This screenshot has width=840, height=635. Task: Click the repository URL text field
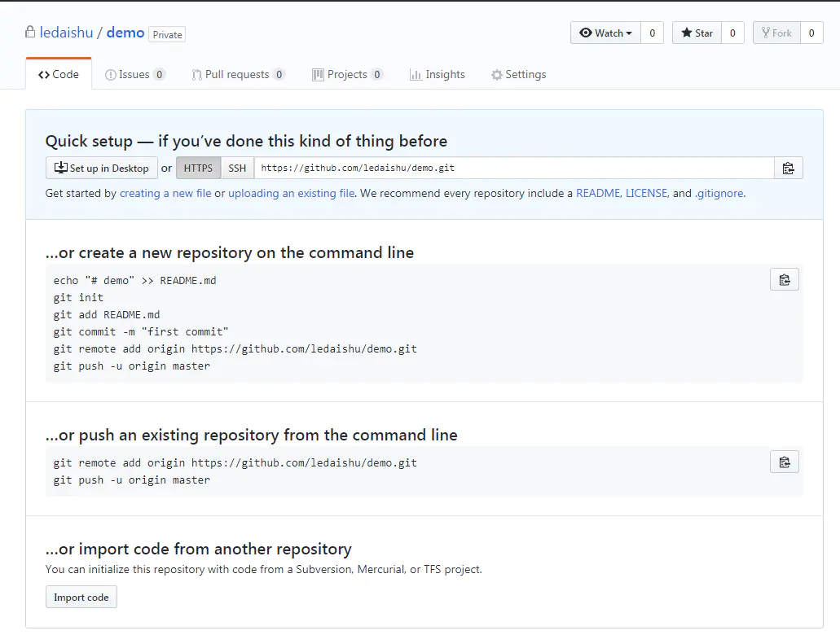513,169
